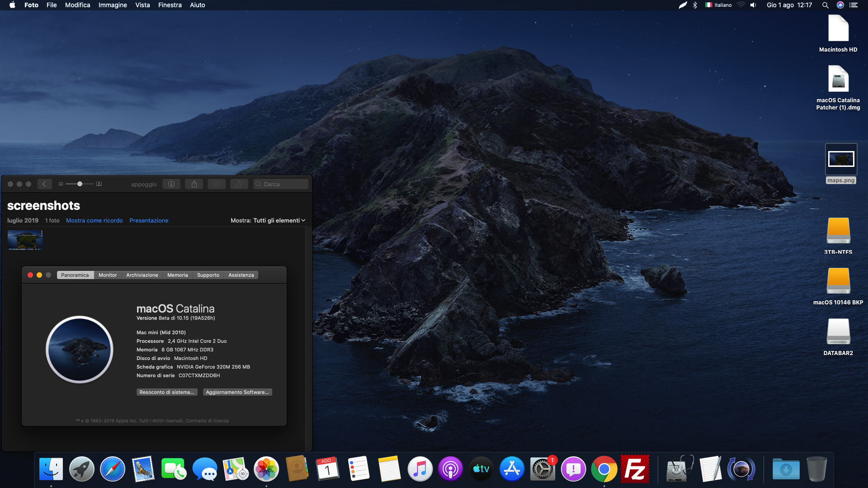Click the Cerca search field
Screen dimensions: 868x488
(x=281, y=184)
